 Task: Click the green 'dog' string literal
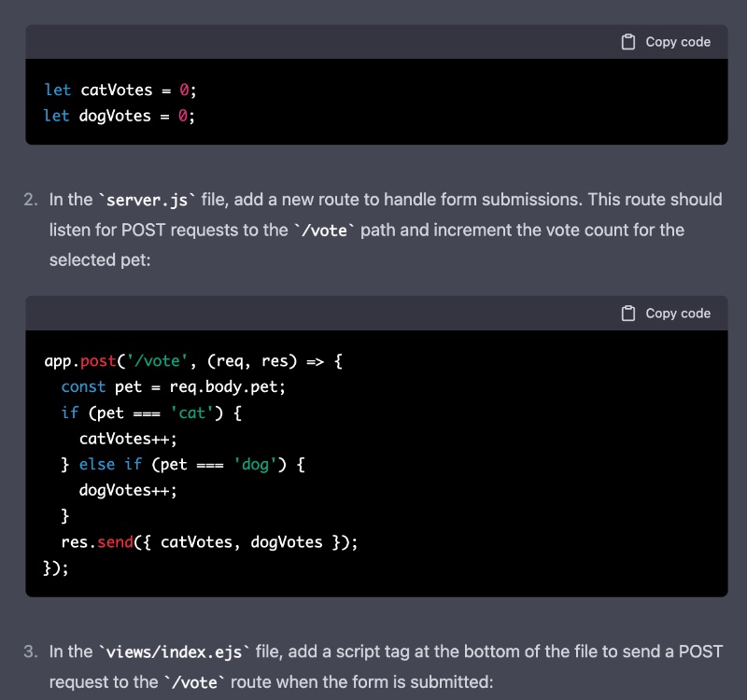pyautogui.click(x=257, y=464)
